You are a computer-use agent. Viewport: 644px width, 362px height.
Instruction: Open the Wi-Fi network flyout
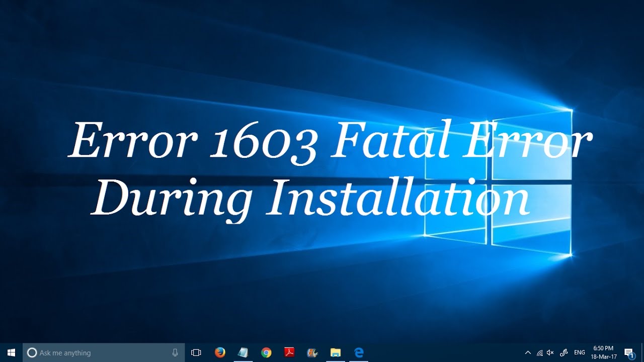click(539, 352)
